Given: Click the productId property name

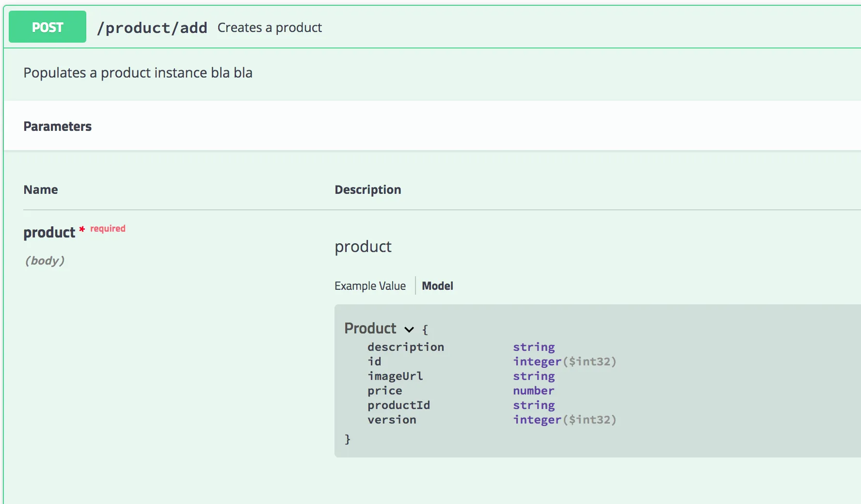Looking at the screenshot, I should click(x=399, y=405).
